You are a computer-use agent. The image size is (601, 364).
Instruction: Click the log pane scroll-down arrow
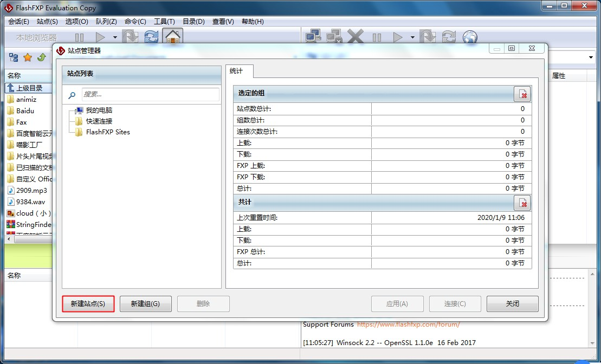click(x=592, y=343)
